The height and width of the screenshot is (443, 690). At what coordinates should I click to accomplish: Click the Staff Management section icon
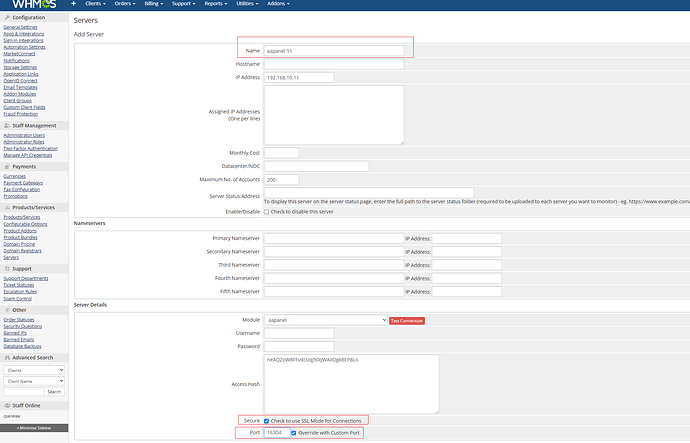point(6,125)
